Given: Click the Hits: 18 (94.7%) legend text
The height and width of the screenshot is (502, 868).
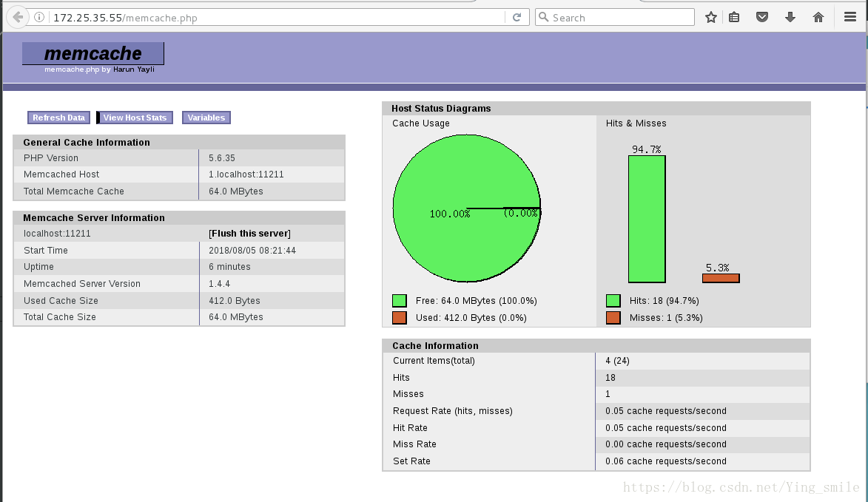Looking at the screenshot, I should (665, 301).
